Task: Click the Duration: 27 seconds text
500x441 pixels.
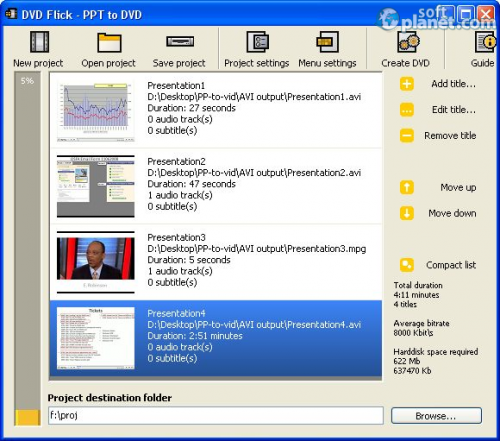Action: click(x=191, y=108)
